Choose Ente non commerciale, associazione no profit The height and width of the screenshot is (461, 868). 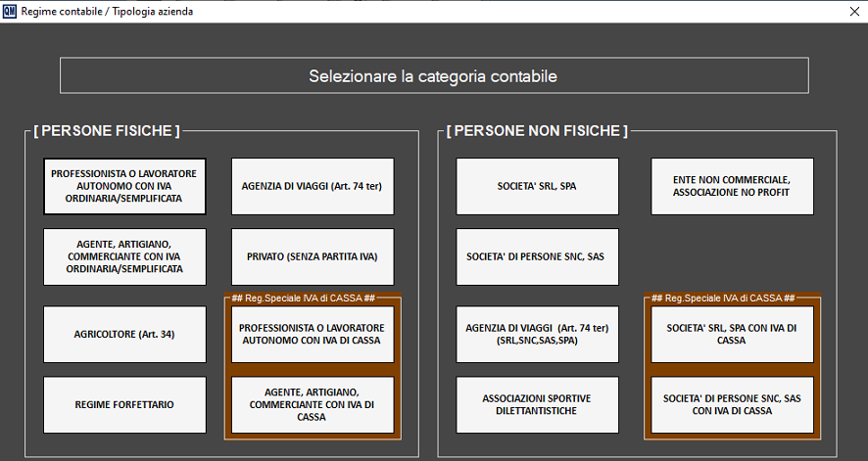(732, 186)
